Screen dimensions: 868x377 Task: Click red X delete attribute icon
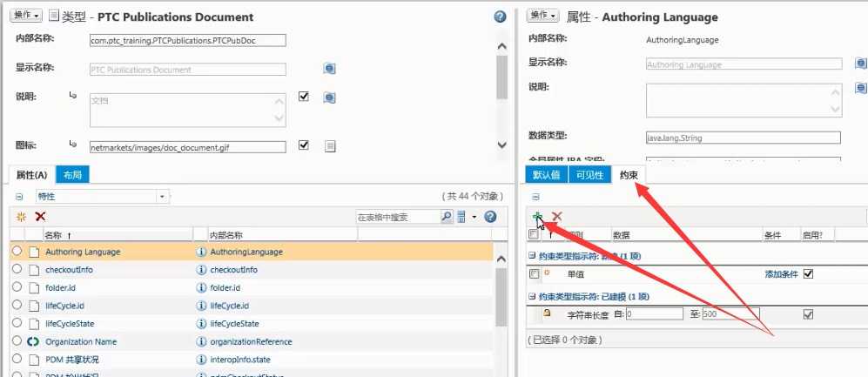[40, 217]
